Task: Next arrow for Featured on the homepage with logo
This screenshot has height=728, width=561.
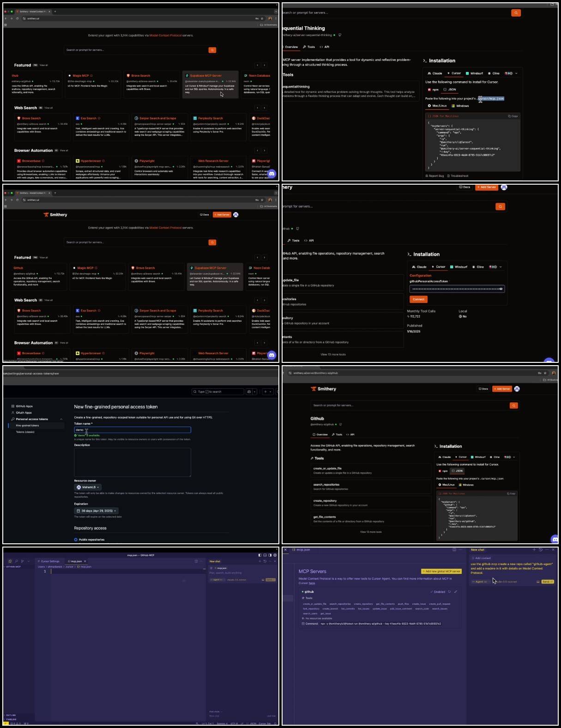Action: [265, 257]
